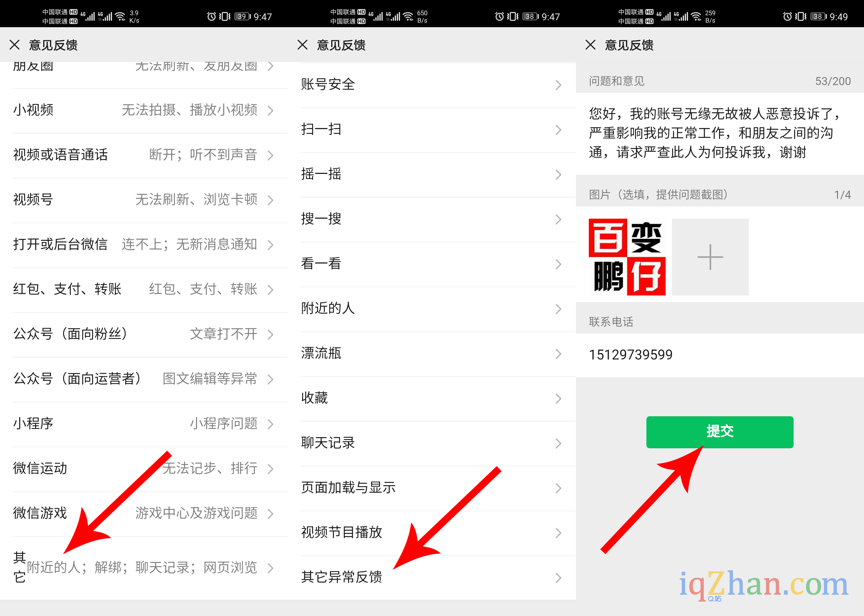Tap the 无法拍摄、播放小视频 description
Viewport: 864px width, 616px height.
pos(190,110)
